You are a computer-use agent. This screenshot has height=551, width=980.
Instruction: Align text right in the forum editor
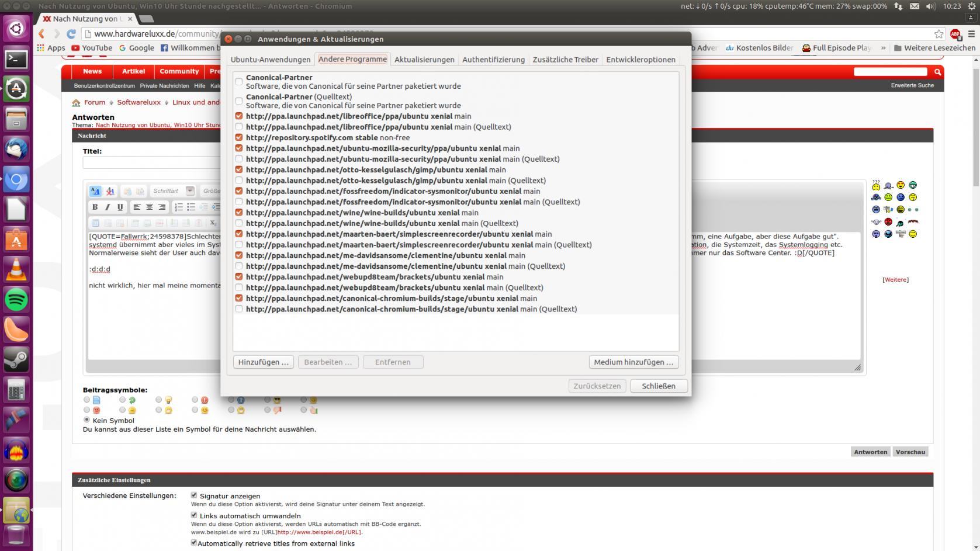pos(162,207)
